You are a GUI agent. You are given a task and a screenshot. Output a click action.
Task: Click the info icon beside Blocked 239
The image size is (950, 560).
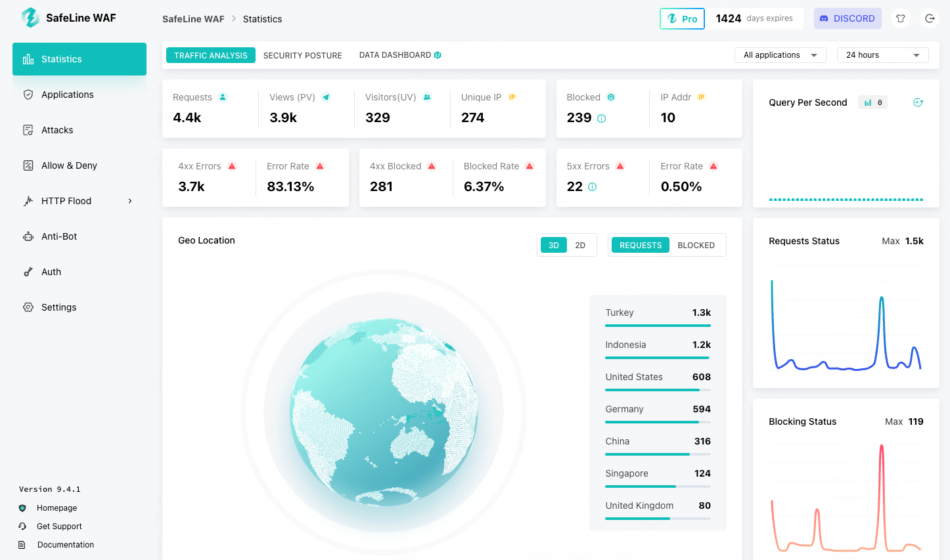coord(601,118)
